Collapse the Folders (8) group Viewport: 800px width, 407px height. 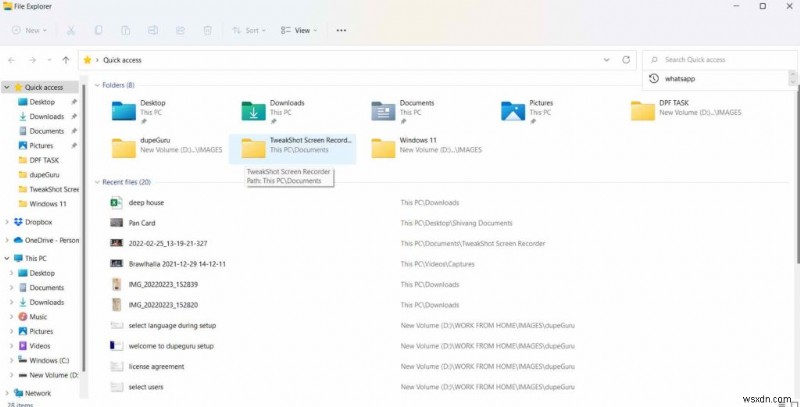point(97,85)
